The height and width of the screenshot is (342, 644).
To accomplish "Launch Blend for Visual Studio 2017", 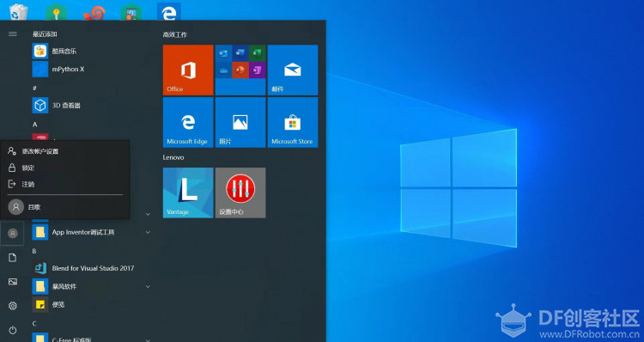I will [x=92, y=268].
